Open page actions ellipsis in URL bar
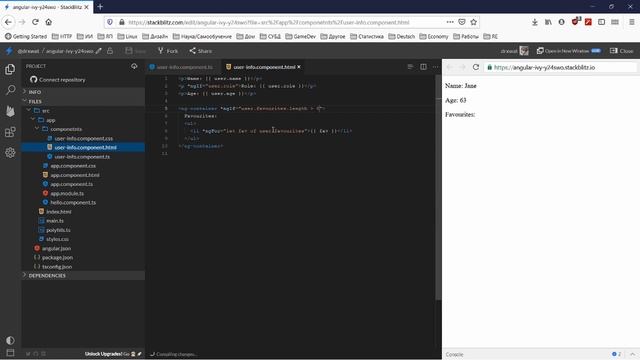 click(450, 22)
